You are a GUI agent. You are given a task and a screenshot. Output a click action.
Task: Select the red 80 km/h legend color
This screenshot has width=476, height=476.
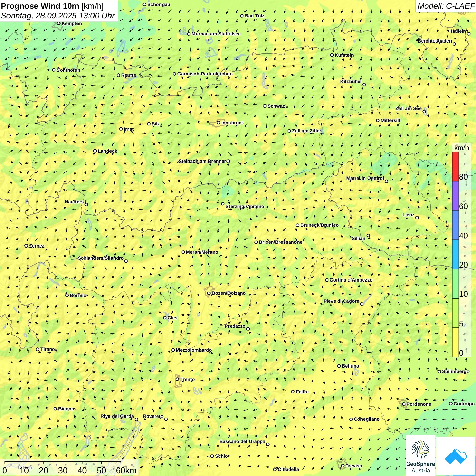455,166
